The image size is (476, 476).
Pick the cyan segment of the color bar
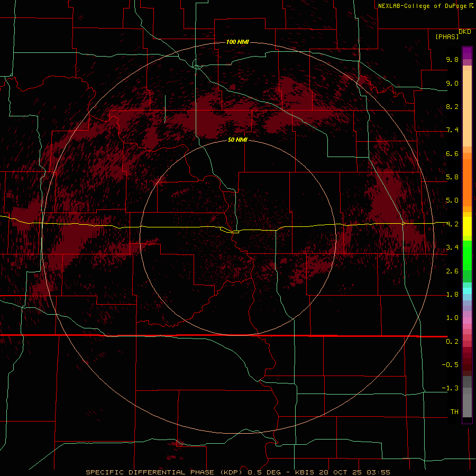tap(467, 290)
